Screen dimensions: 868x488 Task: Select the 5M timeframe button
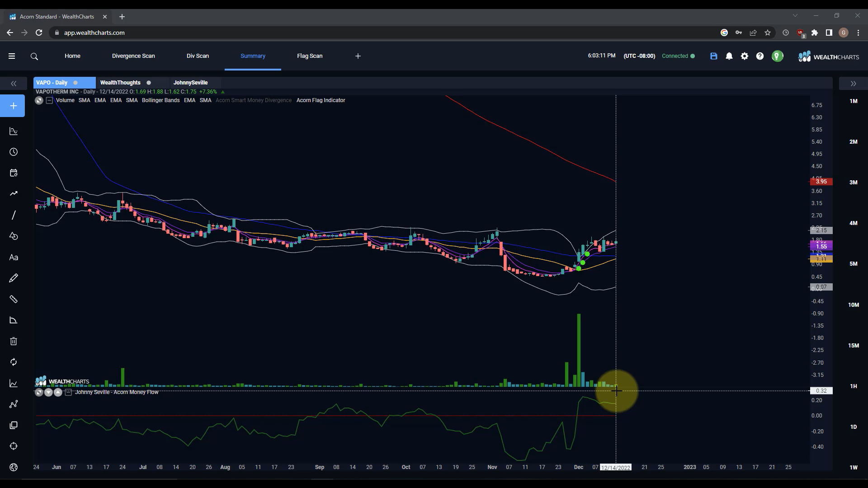pos(854,264)
